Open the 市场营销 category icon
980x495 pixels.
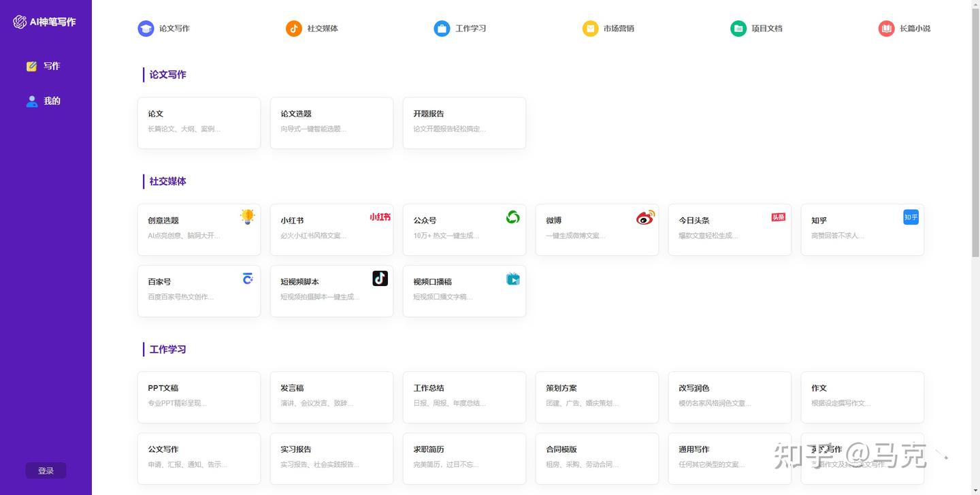[x=589, y=28]
